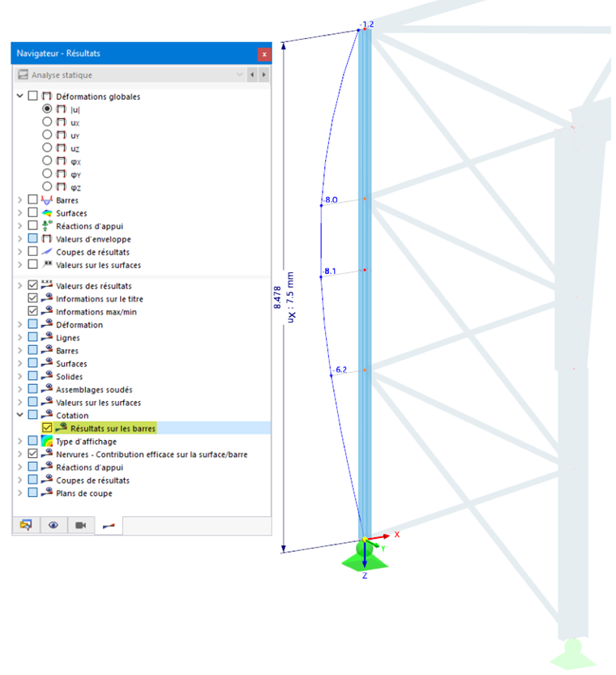Open the Views camera tab
The width and height of the screenshot is (616, 675).
click(x=80, y=525)
